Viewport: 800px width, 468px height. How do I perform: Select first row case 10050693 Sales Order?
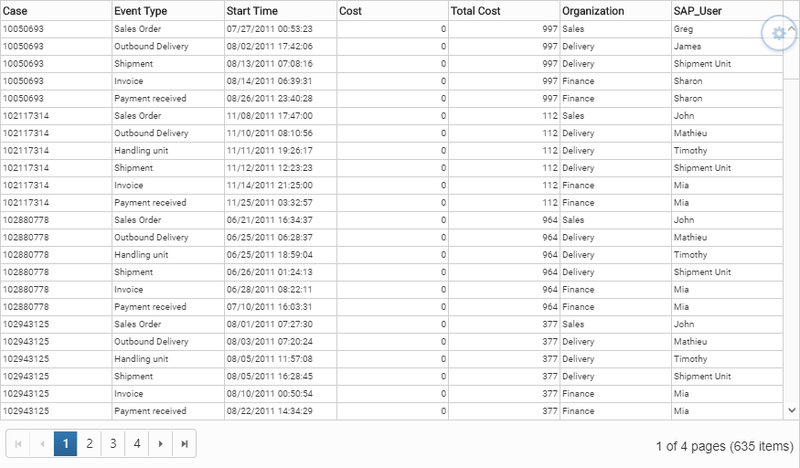[391, 29]
